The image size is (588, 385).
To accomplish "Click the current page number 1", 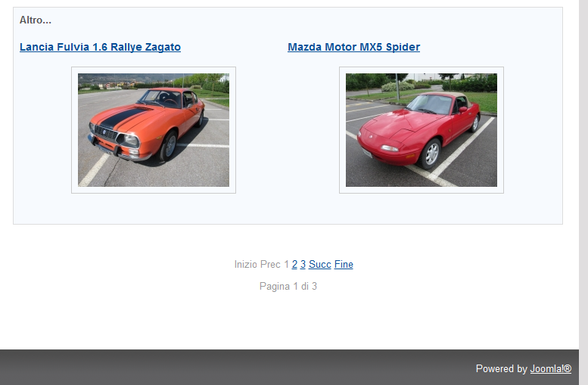I will point(286,264).
